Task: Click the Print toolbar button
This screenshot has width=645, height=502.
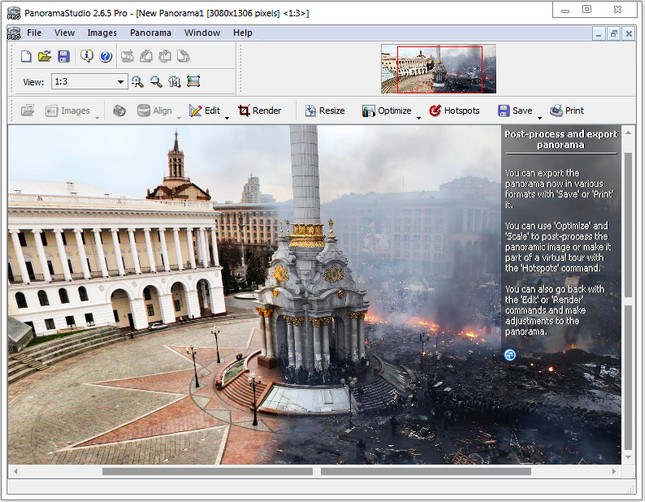Action: pyautogui.click(x=566, y=111)
